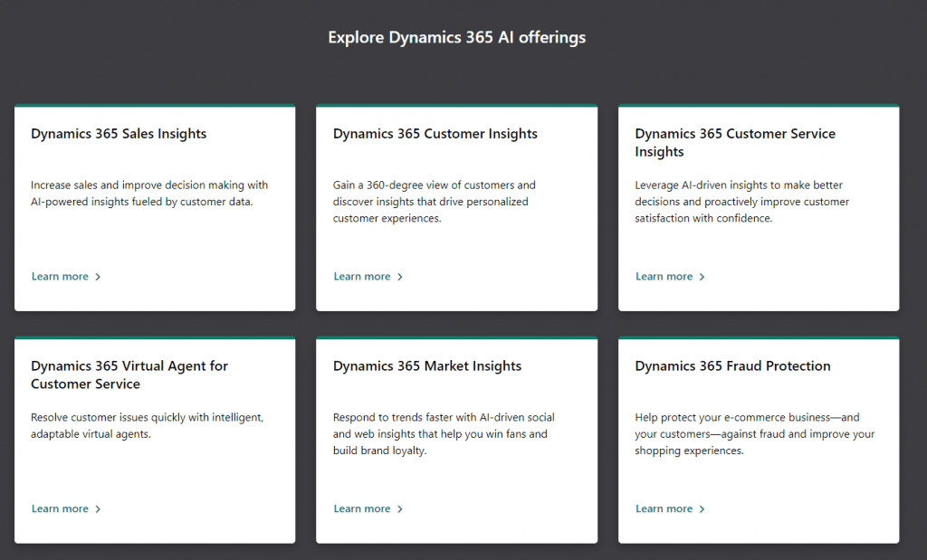Click chevron arrow in Virtual Agent card

click(98, 509)
